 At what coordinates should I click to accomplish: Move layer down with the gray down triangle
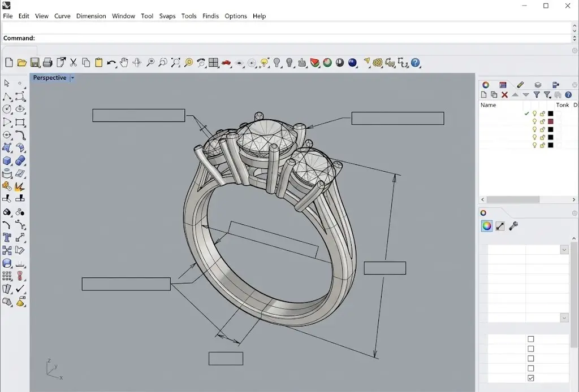point(526,95)
